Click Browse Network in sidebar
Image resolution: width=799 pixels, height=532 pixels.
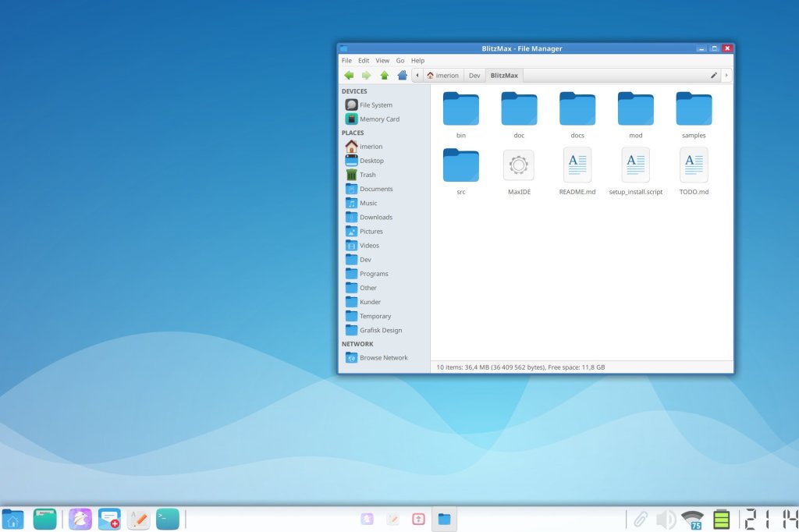pyautogui.click(x=383, y=357)
